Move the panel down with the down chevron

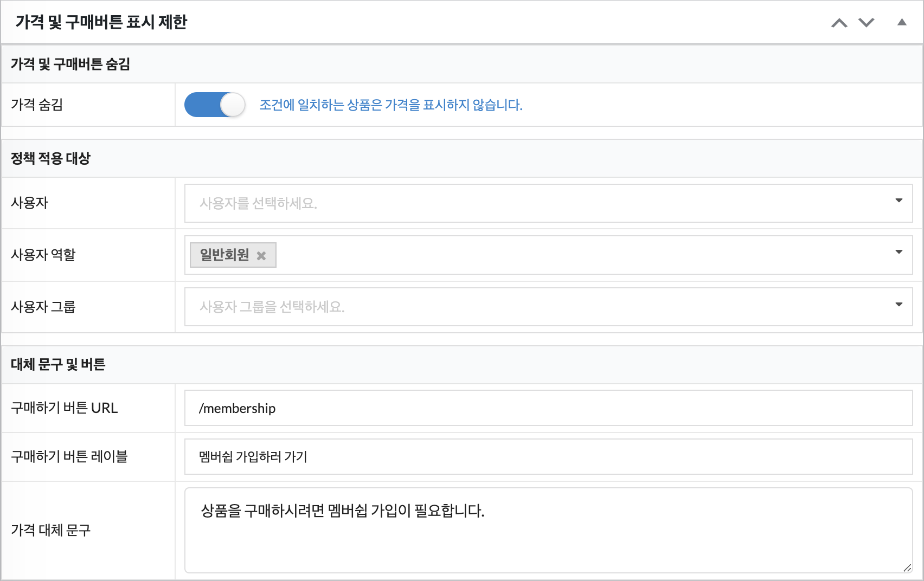click(866, 23)
